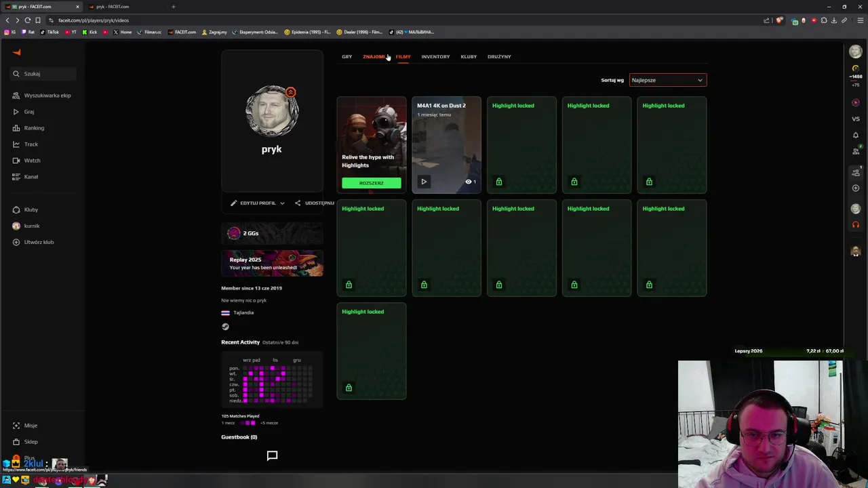The image size is (868, 488).
Task: Click the orange headphones icon
Action: click(856, 225)
